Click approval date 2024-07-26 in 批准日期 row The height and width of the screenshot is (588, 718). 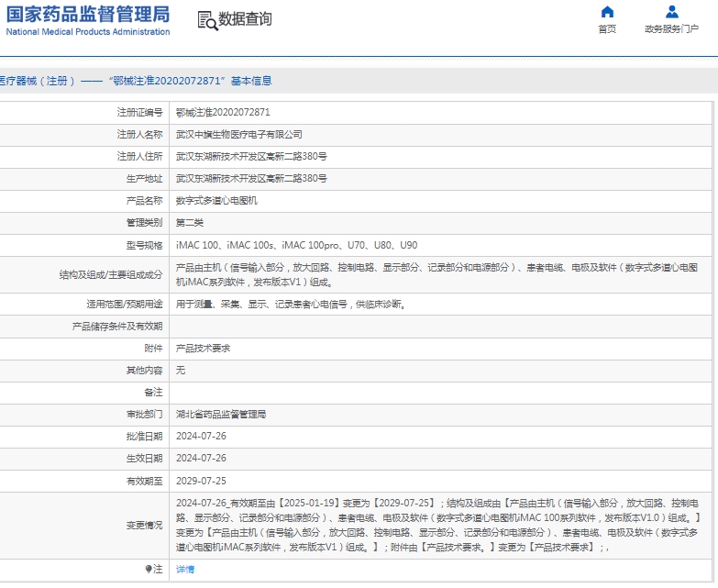coord(201,436)
